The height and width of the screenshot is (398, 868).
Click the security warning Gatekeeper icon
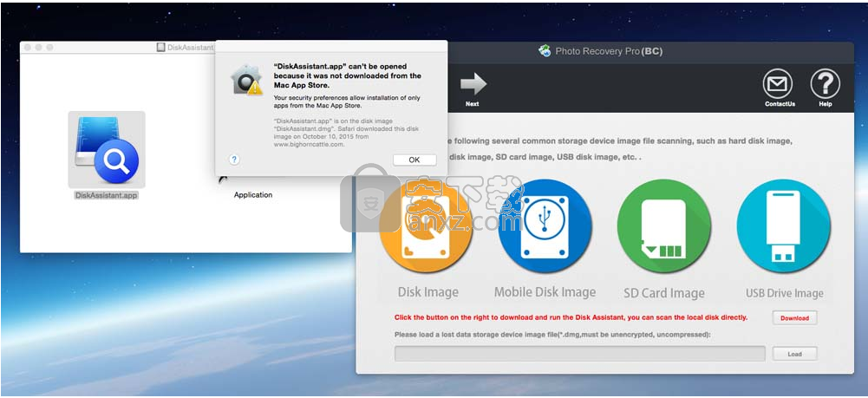(246, 81)
